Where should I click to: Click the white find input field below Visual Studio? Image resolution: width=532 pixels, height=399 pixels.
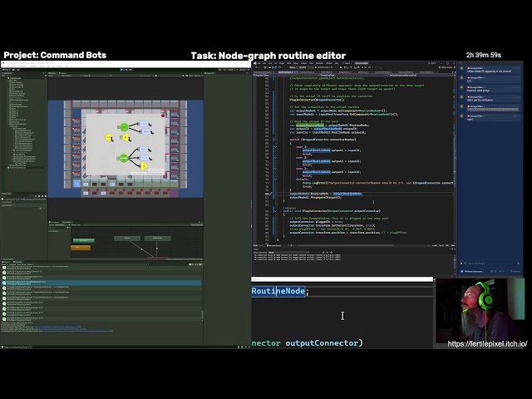click(342, 279)
